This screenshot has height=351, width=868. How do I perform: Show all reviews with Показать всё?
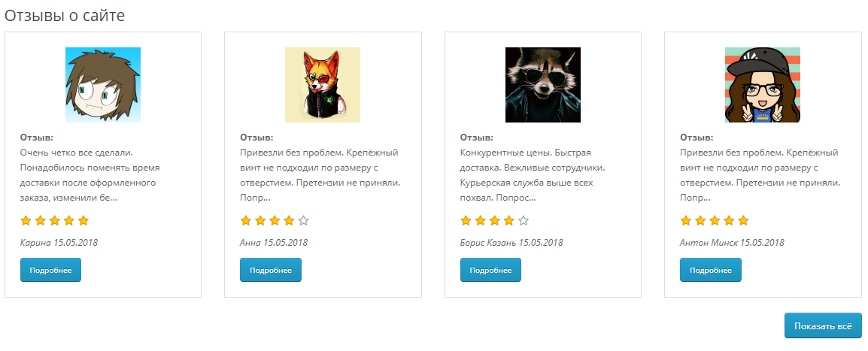[x=822, y=326]
